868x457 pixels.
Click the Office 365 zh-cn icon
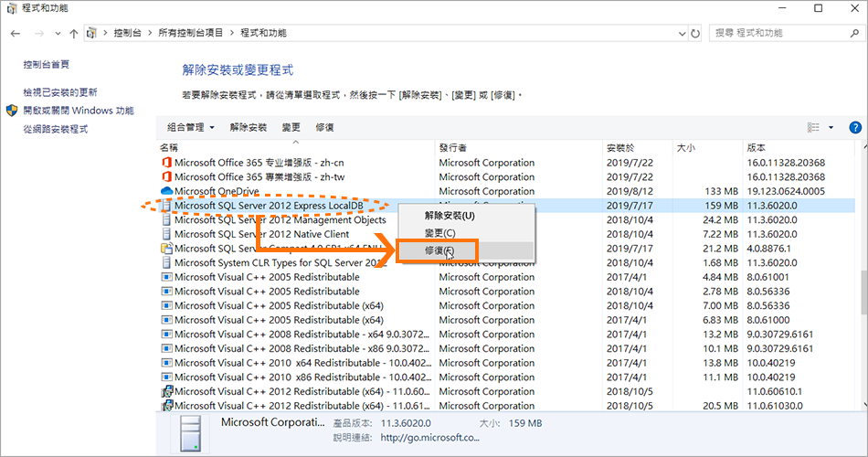point(166,163)
